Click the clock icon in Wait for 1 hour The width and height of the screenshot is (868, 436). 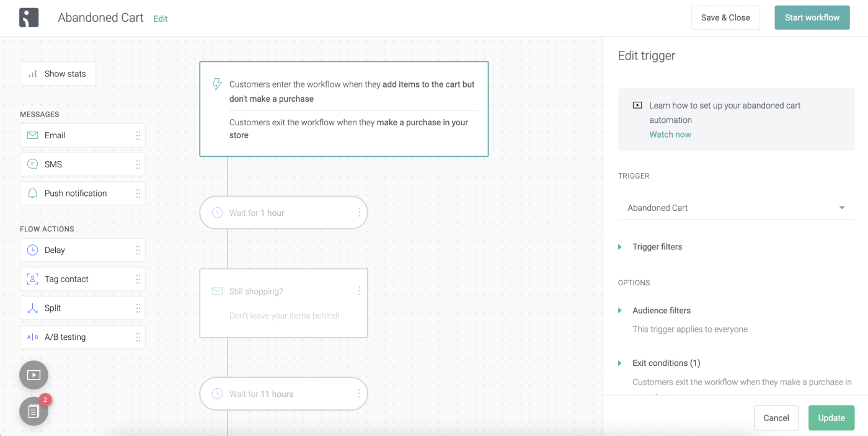pos(217,213)
